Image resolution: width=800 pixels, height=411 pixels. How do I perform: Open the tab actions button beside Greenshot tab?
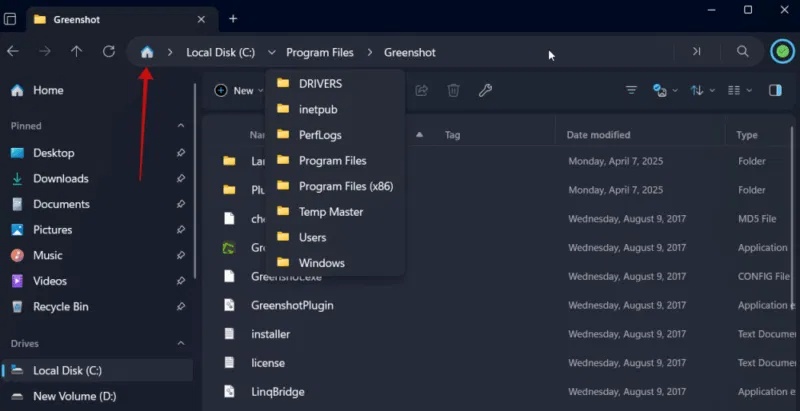(10, 19)
